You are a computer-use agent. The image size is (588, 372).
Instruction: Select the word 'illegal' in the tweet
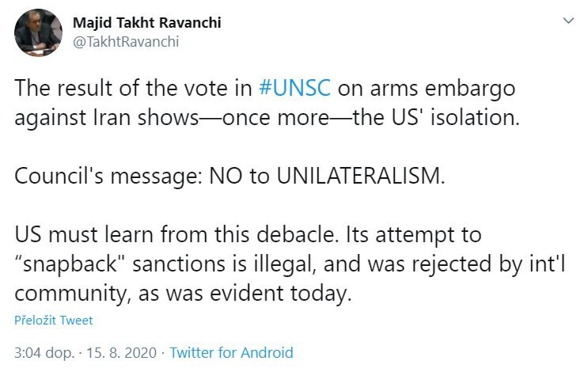pos(285,264)
